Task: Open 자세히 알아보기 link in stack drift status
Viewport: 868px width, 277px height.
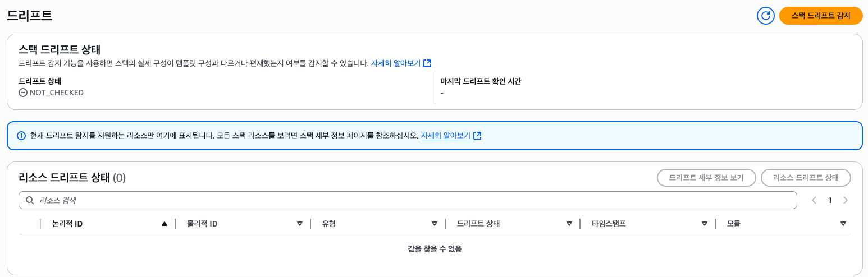Action: coord(396,63)
